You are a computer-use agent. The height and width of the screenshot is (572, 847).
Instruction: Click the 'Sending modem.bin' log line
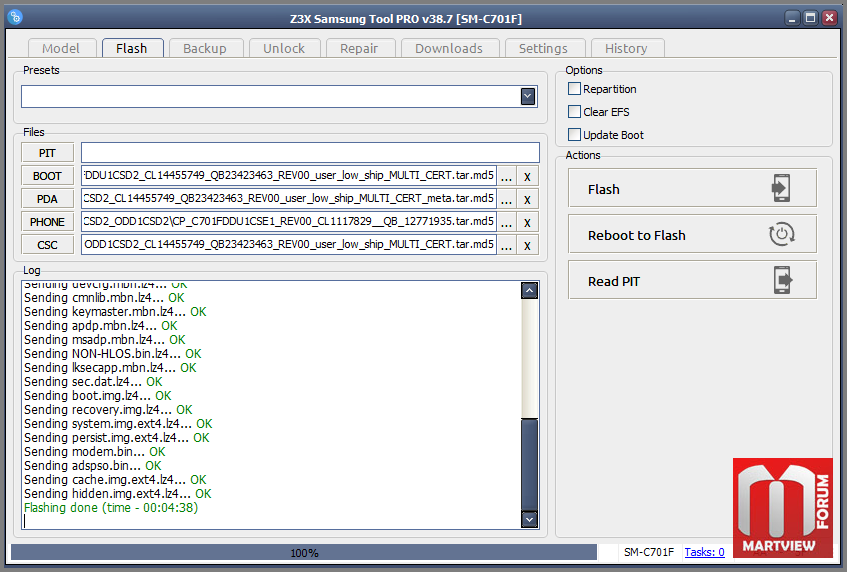(x=95, y=452)
